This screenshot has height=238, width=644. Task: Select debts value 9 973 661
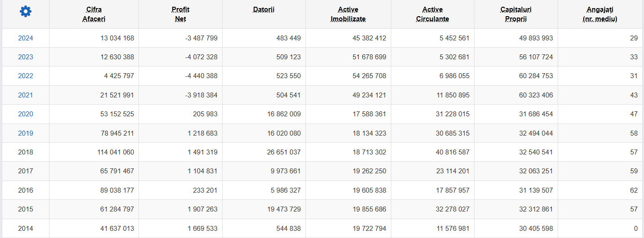[x=286, y=171]
